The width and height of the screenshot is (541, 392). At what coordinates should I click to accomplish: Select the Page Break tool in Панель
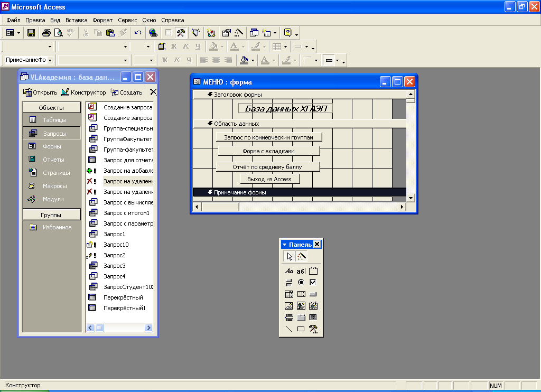coord(289,317)
